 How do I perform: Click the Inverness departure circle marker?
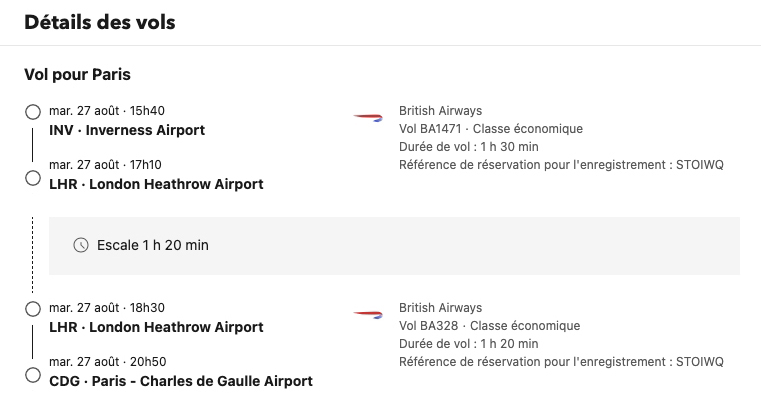click(33, 112)
